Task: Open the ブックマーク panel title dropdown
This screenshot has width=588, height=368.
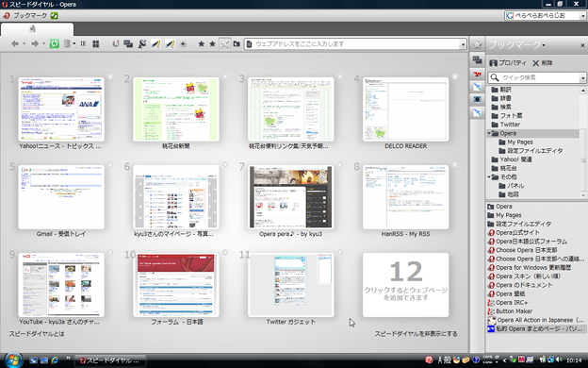Action: [544, 46]
